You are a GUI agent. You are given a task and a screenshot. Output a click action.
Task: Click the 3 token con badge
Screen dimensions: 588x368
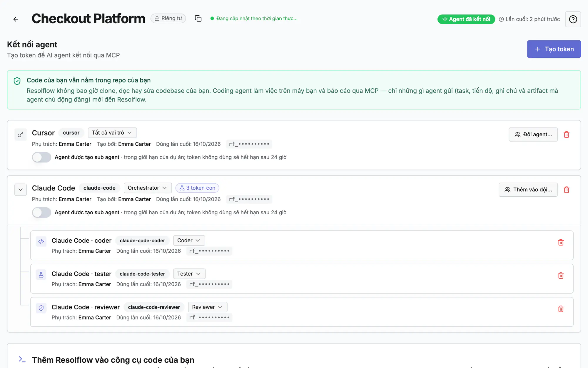[x=197, y=188]
